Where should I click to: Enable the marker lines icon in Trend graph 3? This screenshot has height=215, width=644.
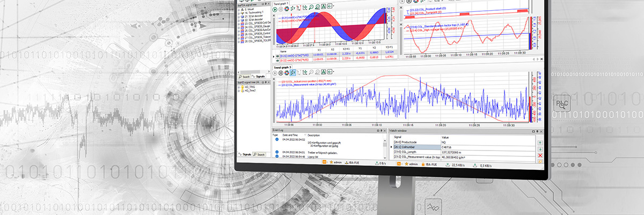point(299,73)
